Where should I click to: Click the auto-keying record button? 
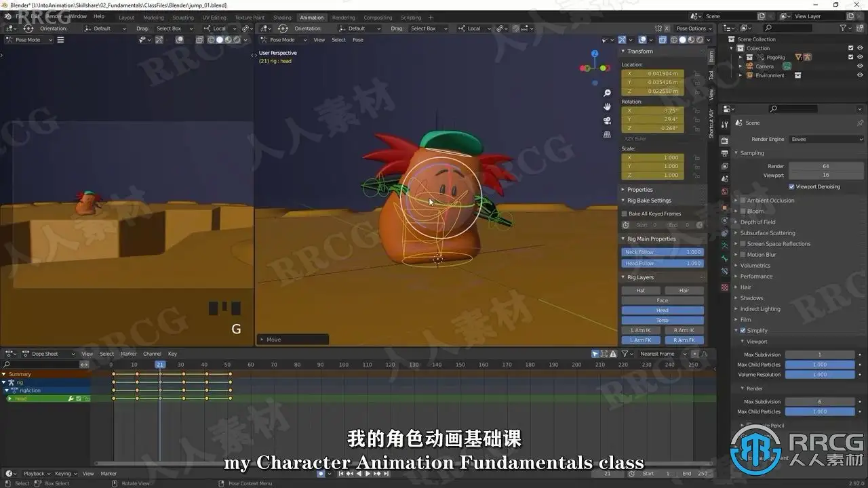pos(321,474)
